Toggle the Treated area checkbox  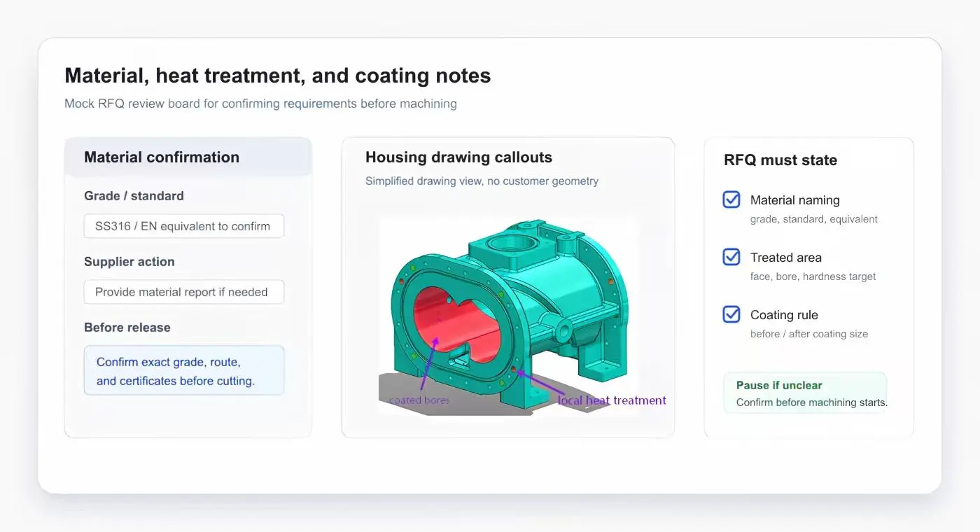pyautogui.click(x=731, y=257)
